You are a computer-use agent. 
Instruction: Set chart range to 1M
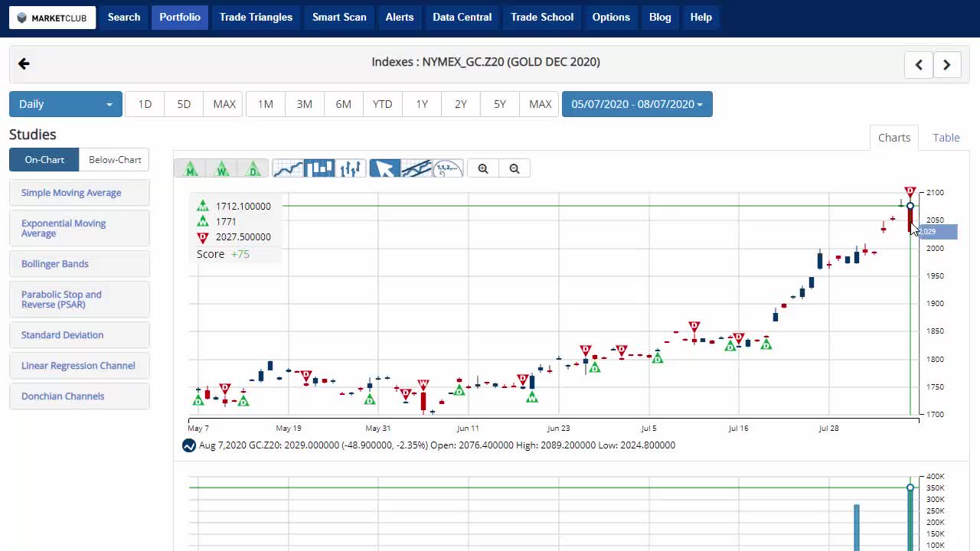[x=266, y=104]
